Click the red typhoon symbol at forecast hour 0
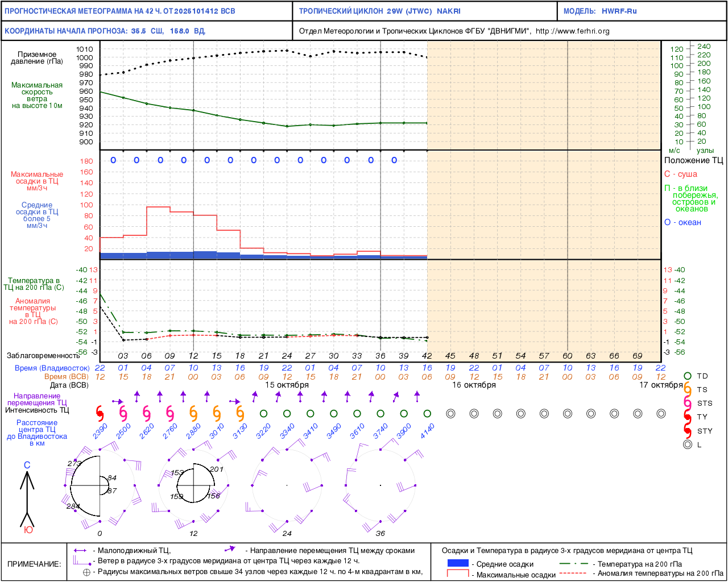Viewport: 728px width, 582px height. pyautogui.click(x=100, y=413)
